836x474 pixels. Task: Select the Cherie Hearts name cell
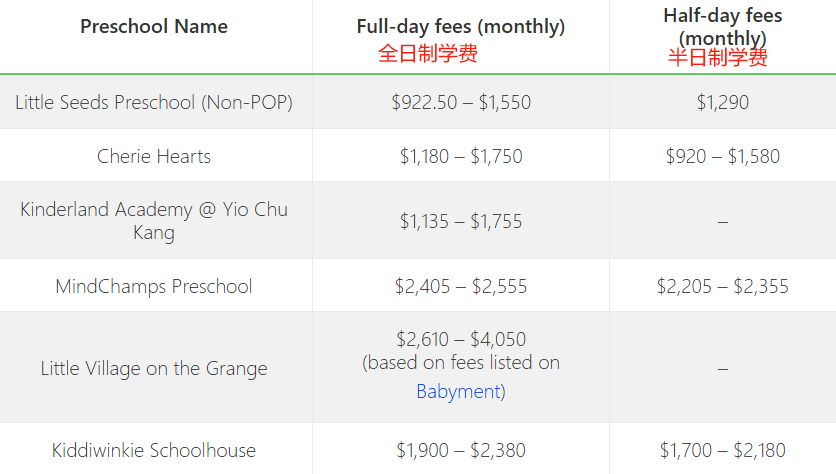(154, 156)
